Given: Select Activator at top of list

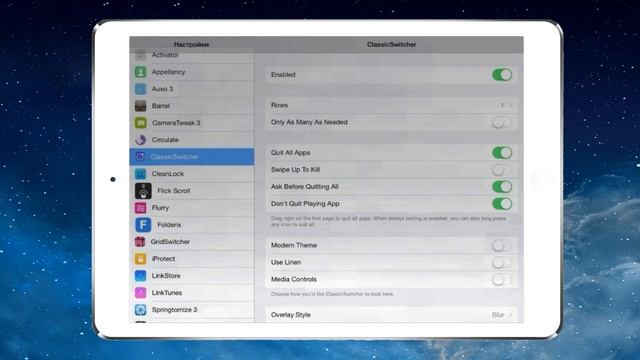Looking at the screenshot, I should pyautogui.click(x=192, y=56).
